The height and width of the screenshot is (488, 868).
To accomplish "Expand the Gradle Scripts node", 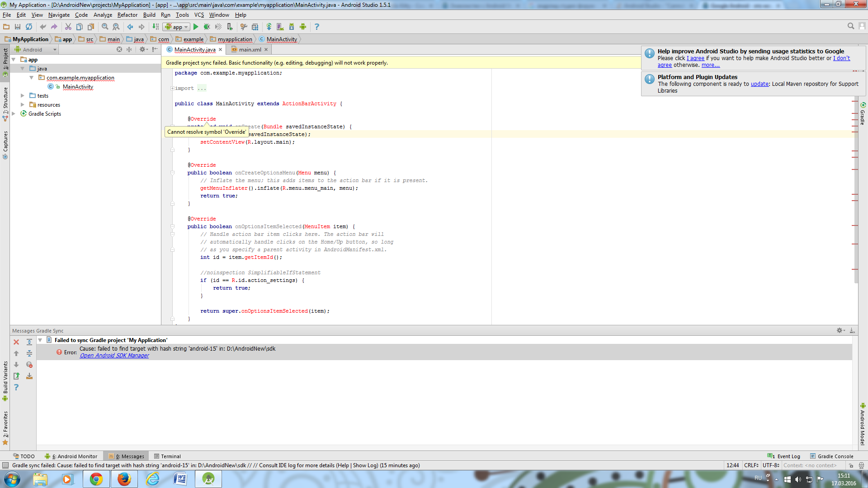I will coord(14,114).
